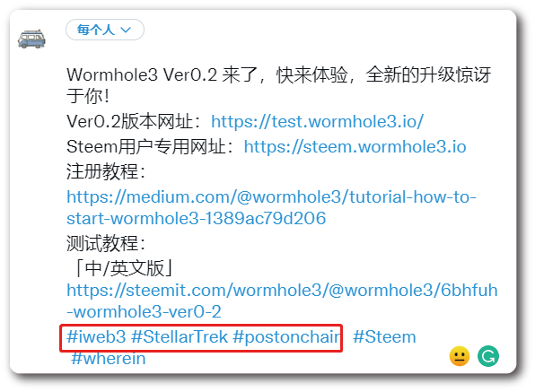The width and height of the screenshot is (535, 392).
Task: Place cursor after 注册教程 text
Action: pos(106,171)
